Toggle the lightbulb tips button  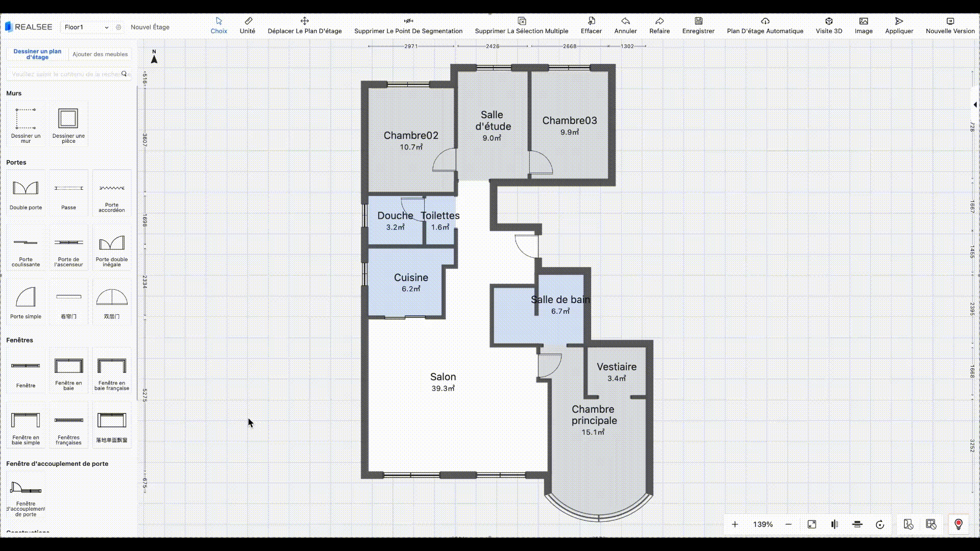tap(958, 524)
